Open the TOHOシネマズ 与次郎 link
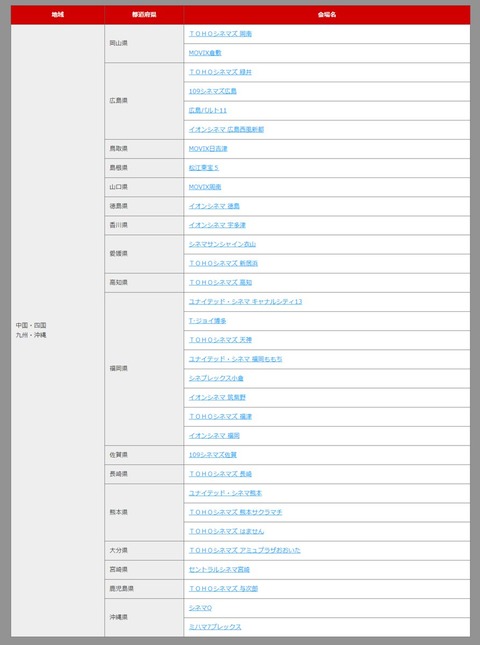Viewport: 480px width, 645px height. (x=223, y=588)
